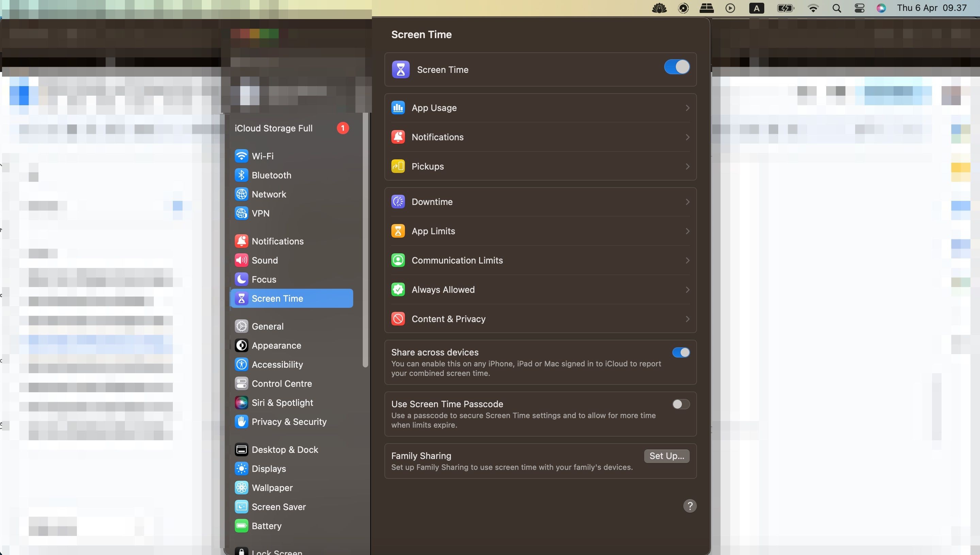The width and height of the screenshot is (980, 555).
Task: Click the lotus flower menu bar icon
Action: [x=659, y=8]
